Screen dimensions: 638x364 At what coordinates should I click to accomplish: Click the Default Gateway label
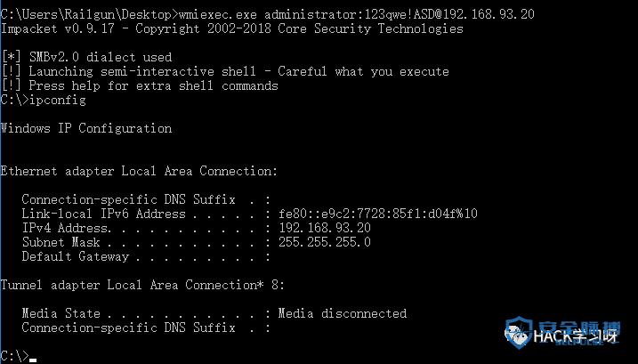point(76,256)
